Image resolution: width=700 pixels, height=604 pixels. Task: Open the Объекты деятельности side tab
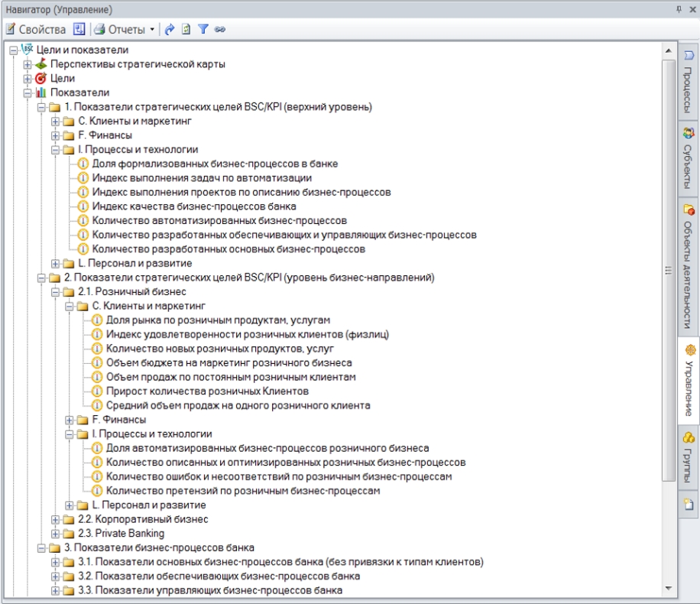pyautogui.click(x=689, y=264)
